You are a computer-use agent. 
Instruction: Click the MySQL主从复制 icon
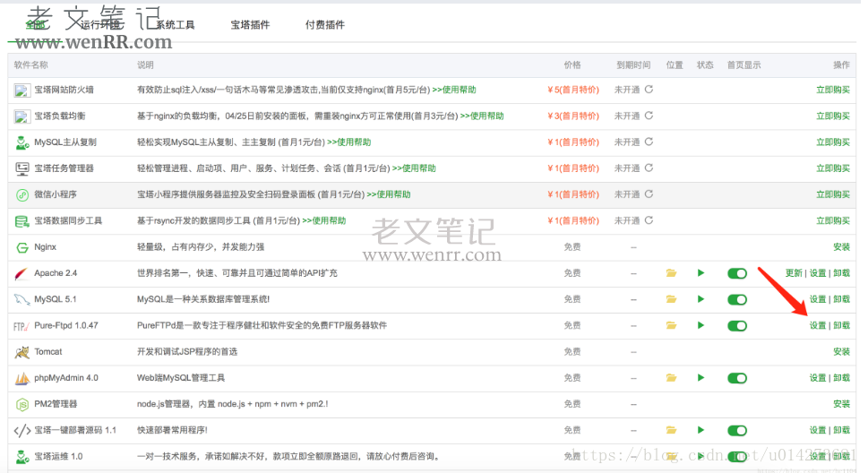coord(22,142)
